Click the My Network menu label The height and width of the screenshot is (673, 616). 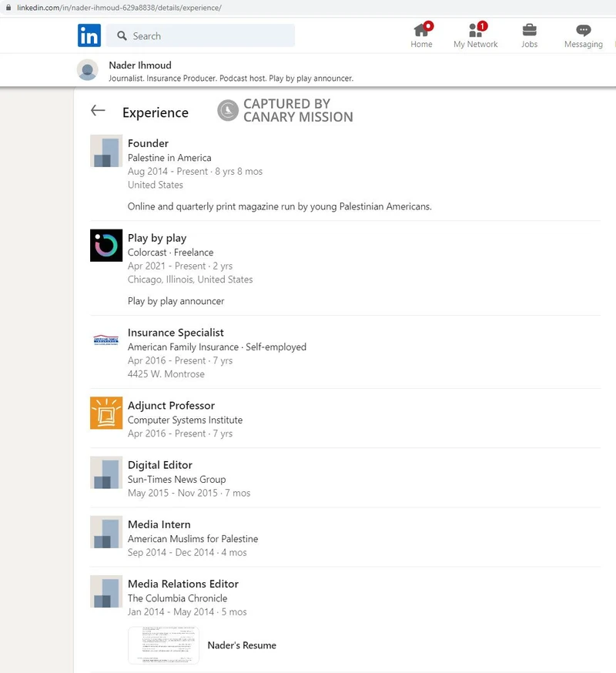pyautogui.click(x=476, y=44)
